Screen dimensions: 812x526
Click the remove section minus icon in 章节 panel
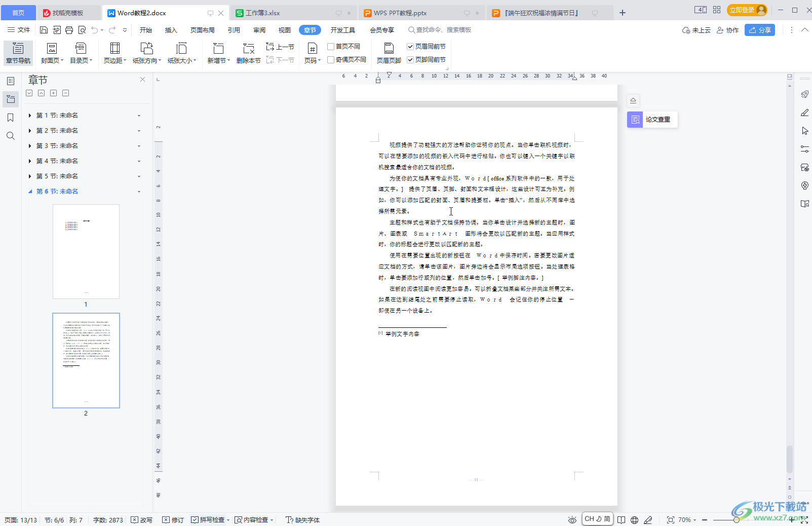click(65, 93)
